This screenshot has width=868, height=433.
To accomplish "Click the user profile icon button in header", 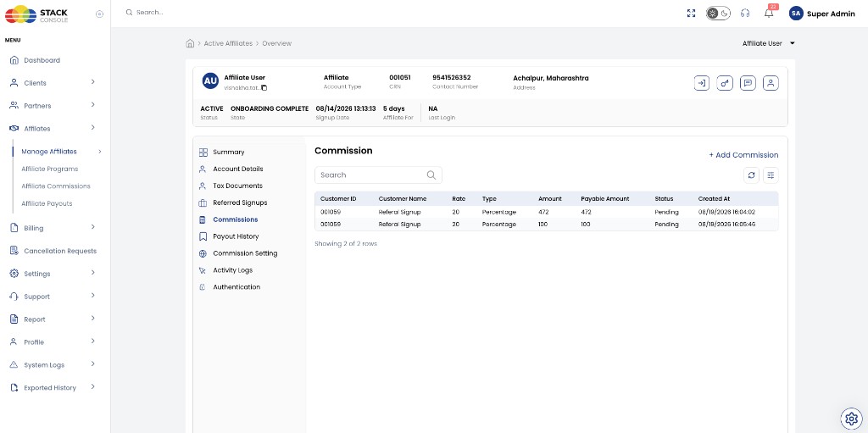I will 771,83.
